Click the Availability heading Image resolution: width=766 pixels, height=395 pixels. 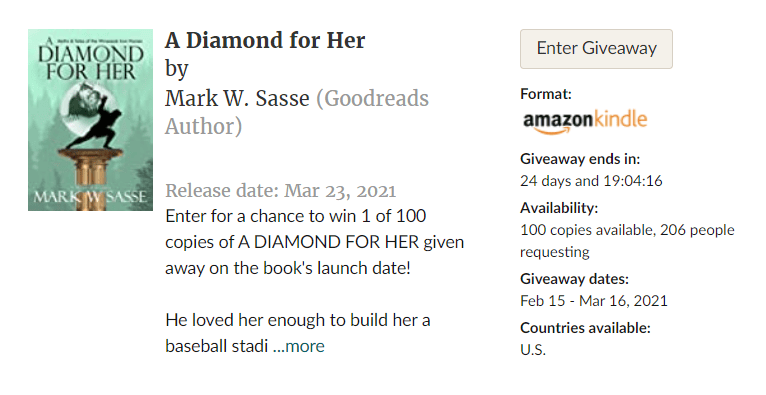coord(559,208)
